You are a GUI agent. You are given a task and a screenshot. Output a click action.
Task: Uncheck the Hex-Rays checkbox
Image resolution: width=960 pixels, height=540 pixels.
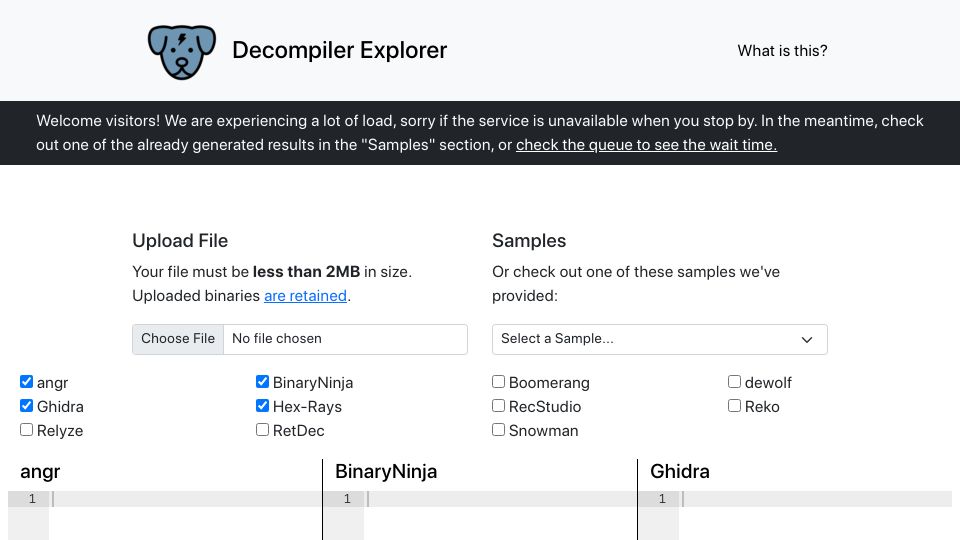coord(262,406)
